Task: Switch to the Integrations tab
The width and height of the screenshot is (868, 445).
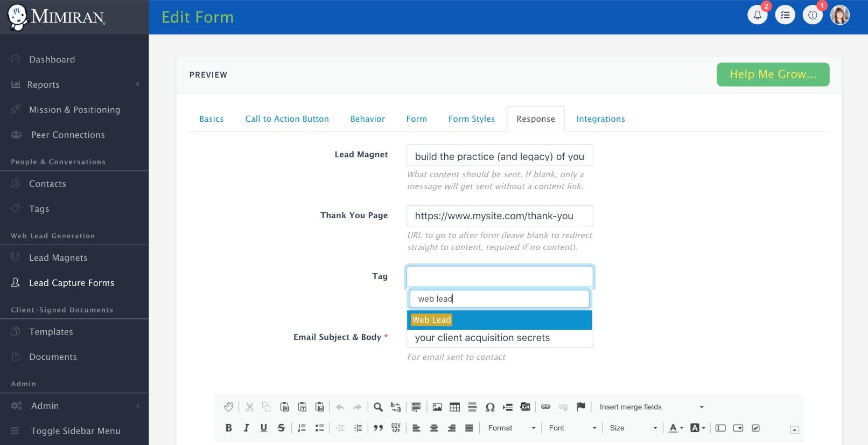Action: point(601,119)
